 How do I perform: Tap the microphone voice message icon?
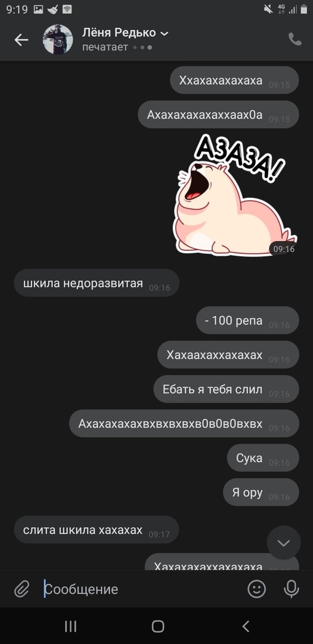click(x=291, y=589)
